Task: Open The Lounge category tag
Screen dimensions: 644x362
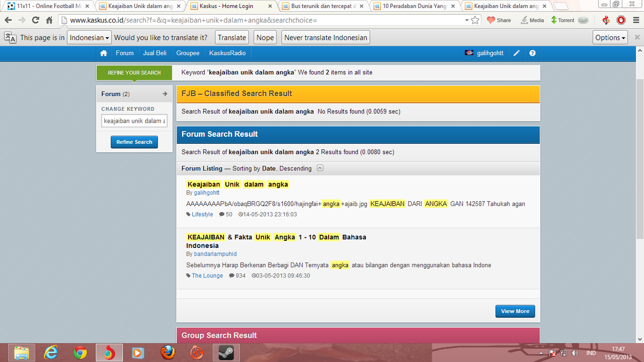Action: 207,276
